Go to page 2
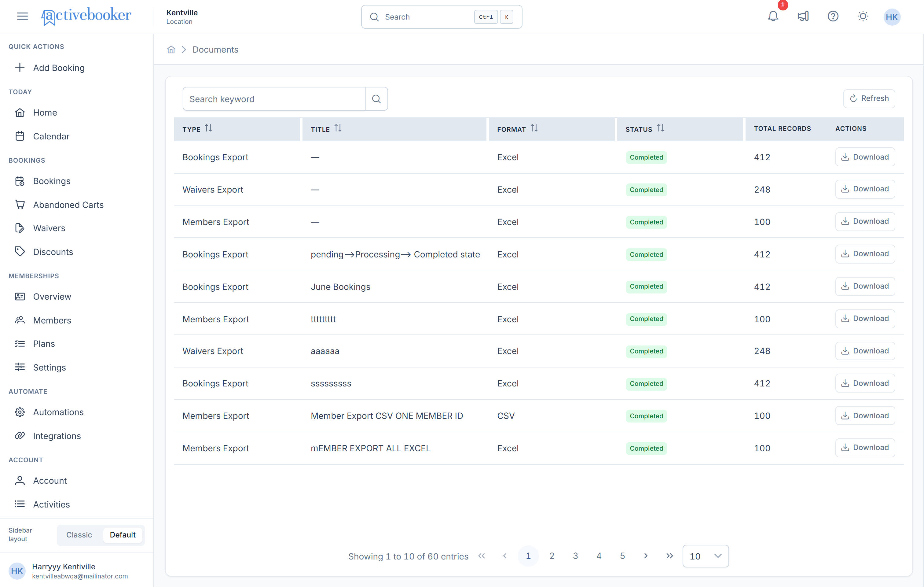 [552, 556]
